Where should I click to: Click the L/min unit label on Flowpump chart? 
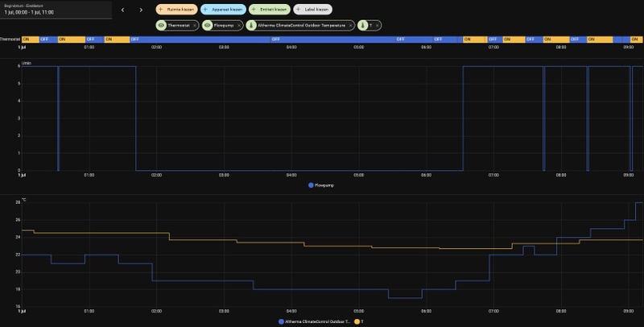[26, 64]
